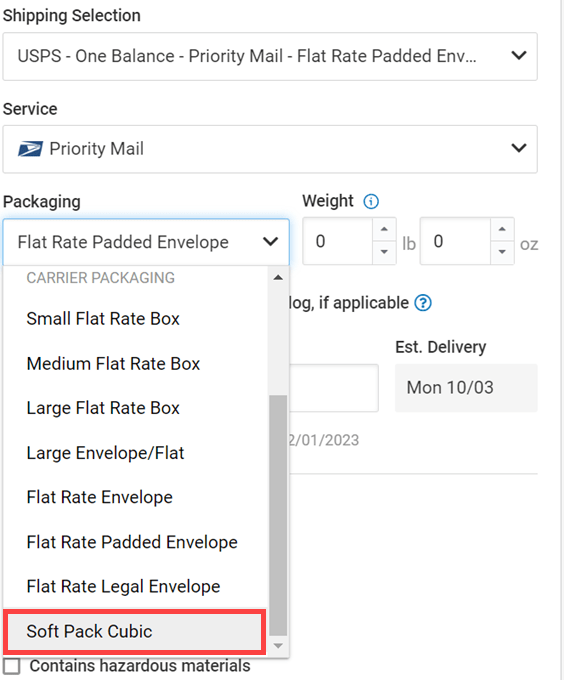The width and height of the screenshot is (564, 680).
Task: Increase the pounds weight value
Action: coord(384,229)
